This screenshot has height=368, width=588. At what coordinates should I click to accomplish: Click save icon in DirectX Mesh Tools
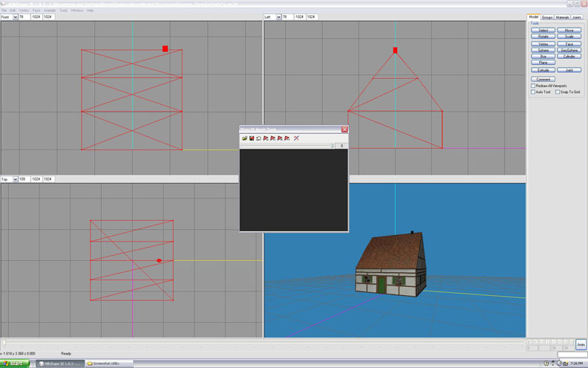[252, 138]
